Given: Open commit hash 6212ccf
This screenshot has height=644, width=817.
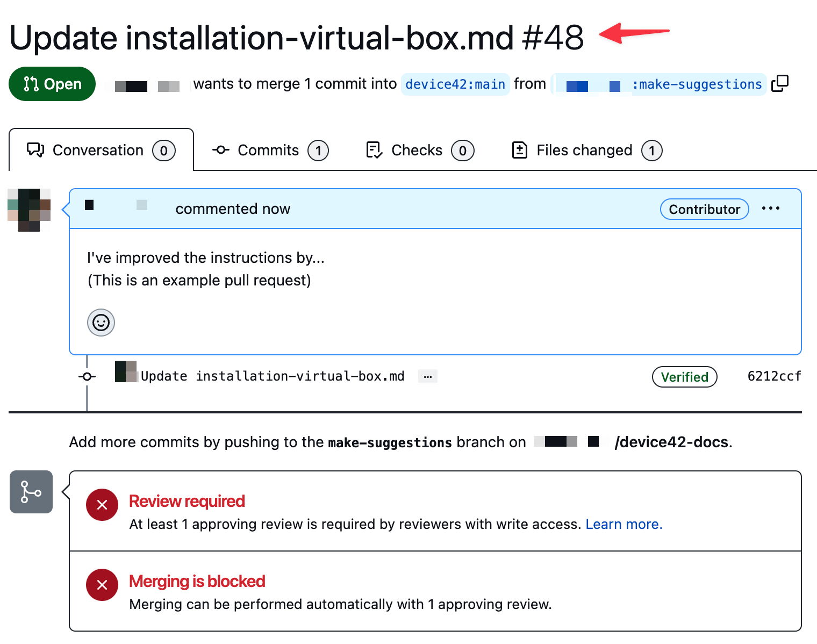Looking at the screenshot, I should tap(774, 376).
